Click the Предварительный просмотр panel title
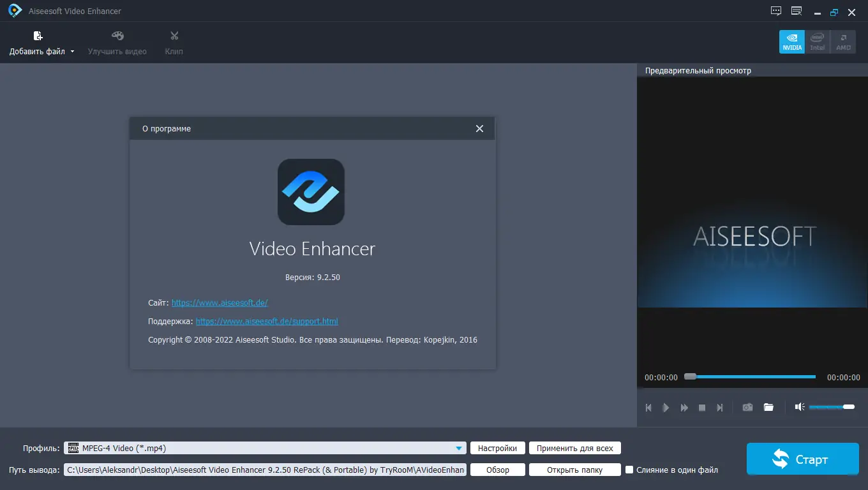The image size is (868, 490). tap(698, 71)
